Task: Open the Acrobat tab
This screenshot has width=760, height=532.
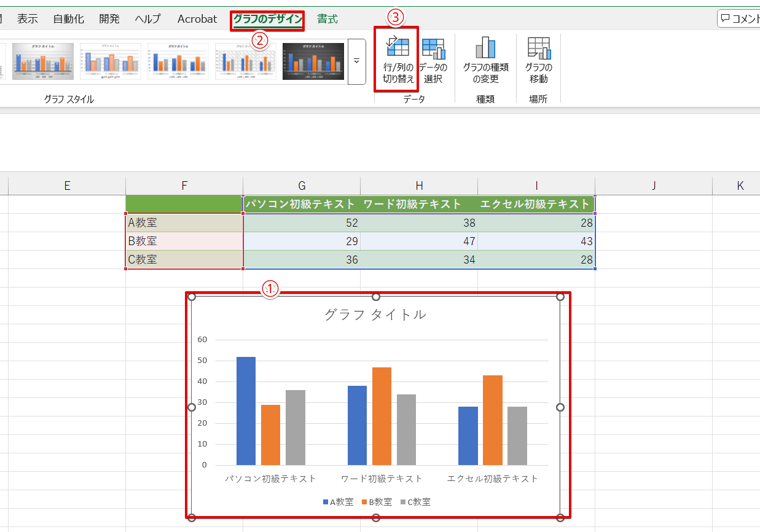Action: coord(197,19)
